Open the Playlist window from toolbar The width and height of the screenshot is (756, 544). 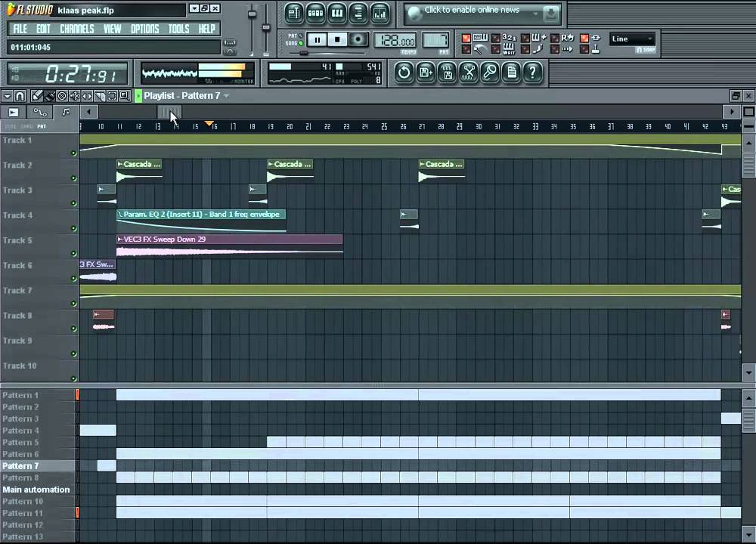(293, 13)
